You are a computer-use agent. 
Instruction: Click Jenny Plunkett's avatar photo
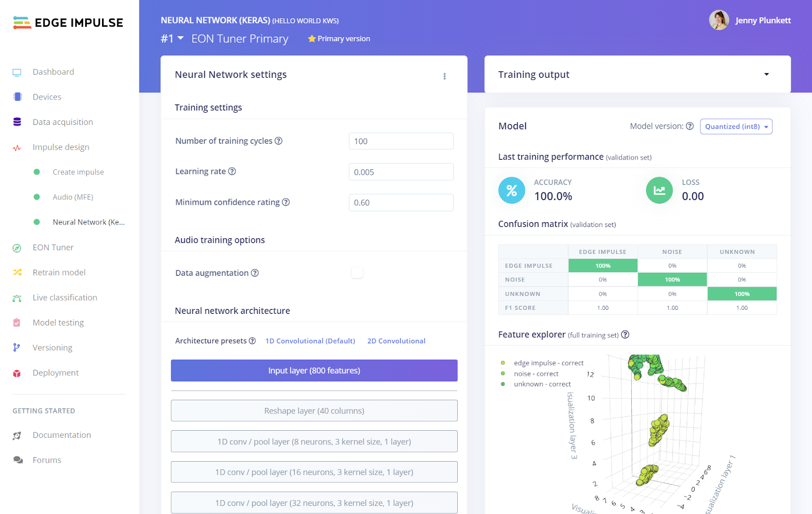[719, 20]
